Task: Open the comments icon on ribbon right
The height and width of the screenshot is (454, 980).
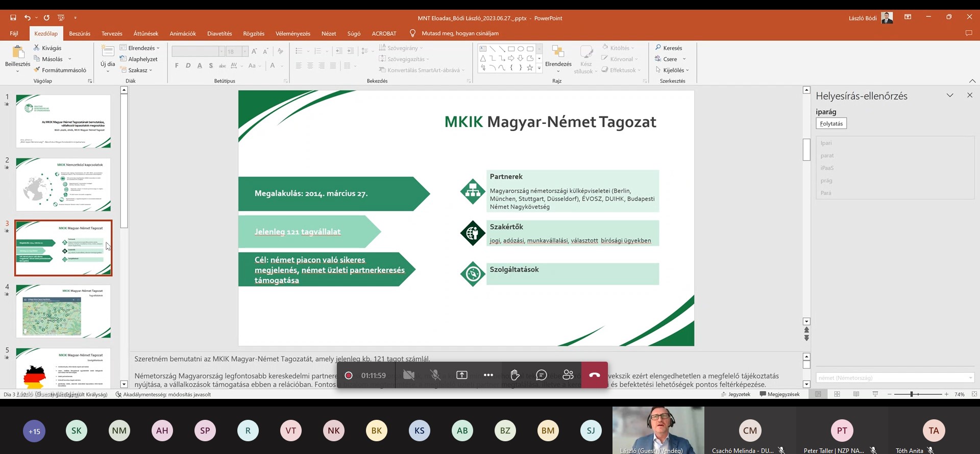Action: click(x=969, y=33)
